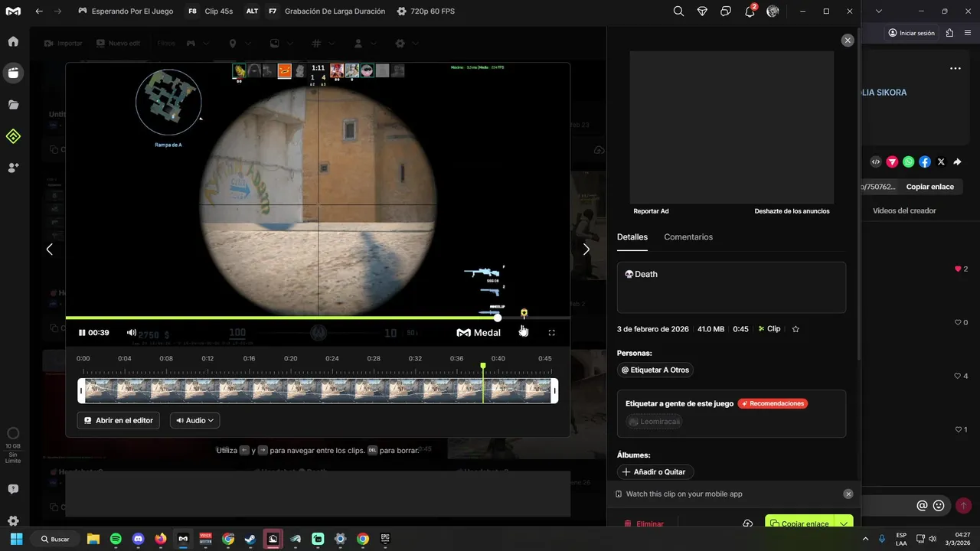Click the green playhead marker on timeline
980x551 pixels.
(x=483, y=366)
